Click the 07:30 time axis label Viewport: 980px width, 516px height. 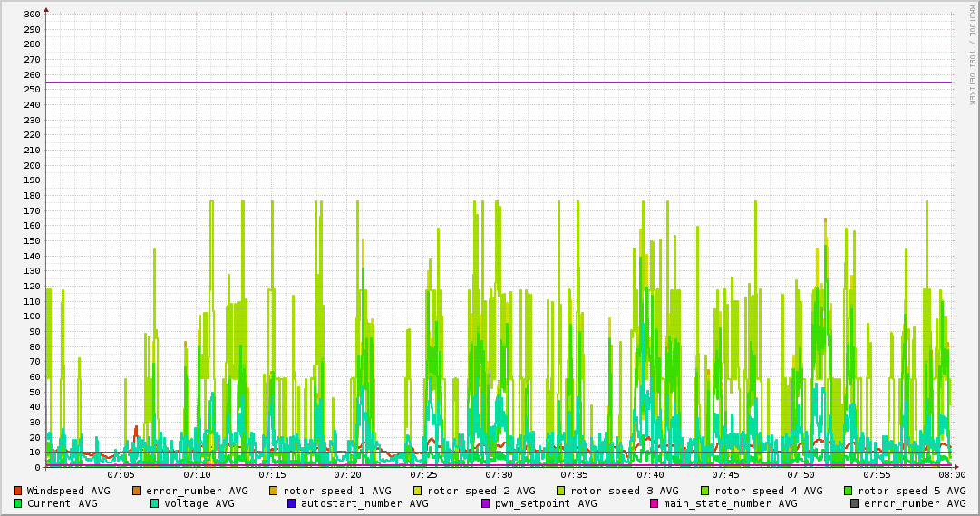point(499,474)
